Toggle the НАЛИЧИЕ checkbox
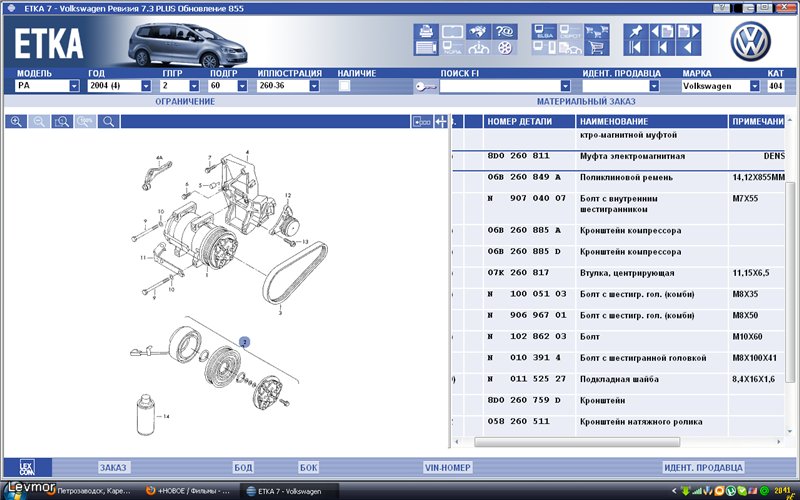 344,86
